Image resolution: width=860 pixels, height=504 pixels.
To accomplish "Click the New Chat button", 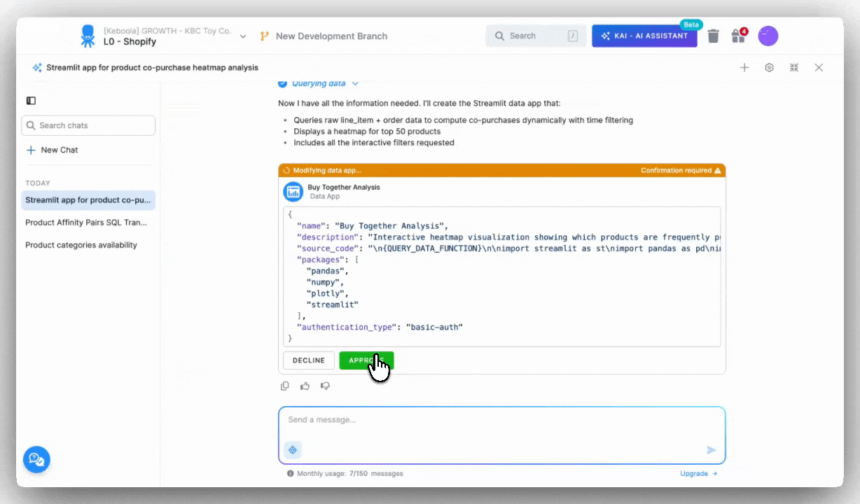I will 52,150.
